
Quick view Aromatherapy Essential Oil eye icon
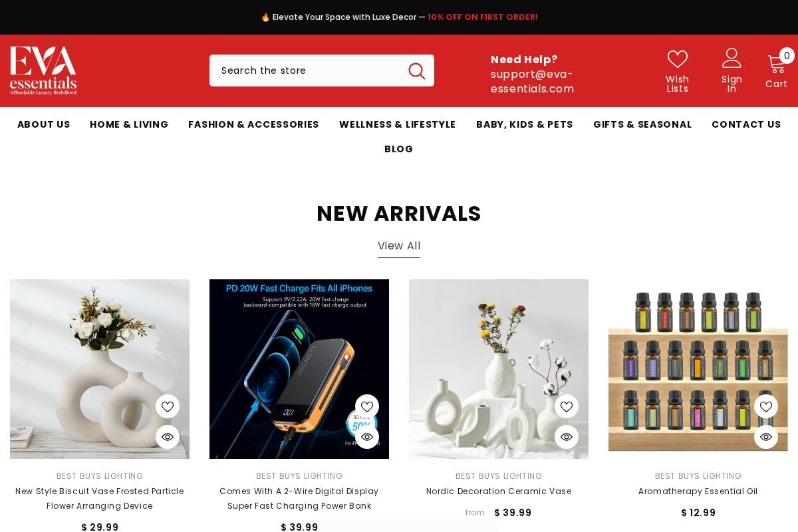point(766,437)
